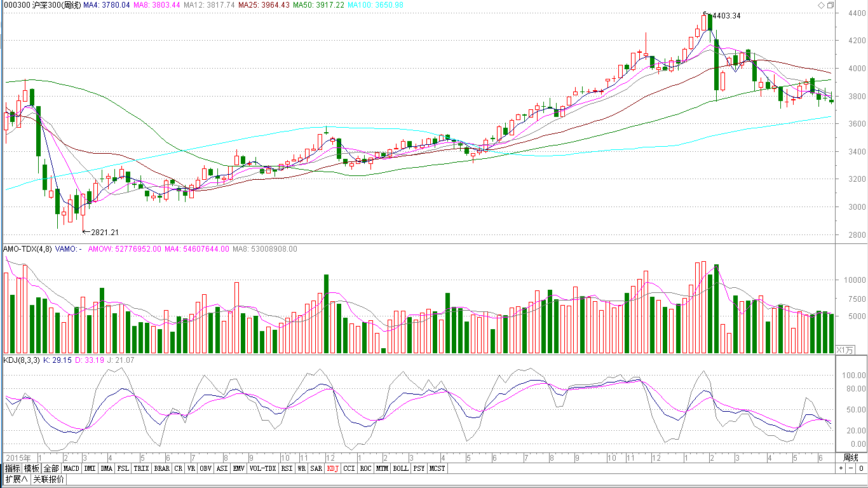
Task: Click the AMOW: 52776952.00 value
Action: click(x=125, y=249)
